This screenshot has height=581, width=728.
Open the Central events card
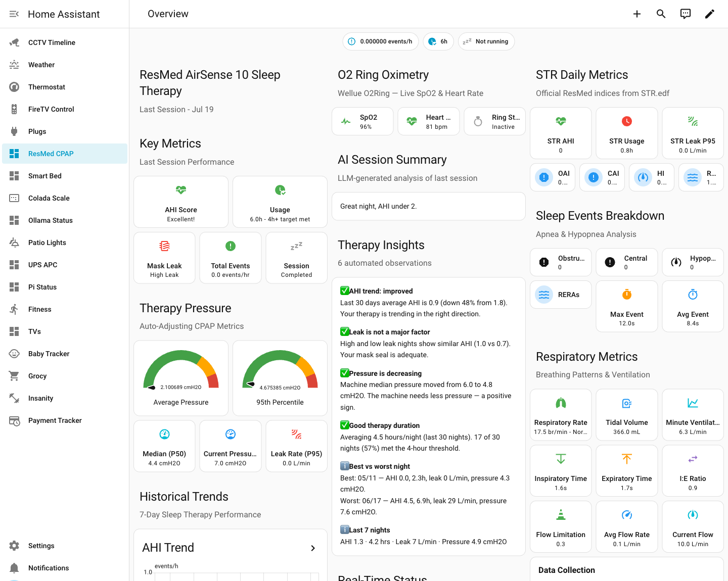click(627, 262)
